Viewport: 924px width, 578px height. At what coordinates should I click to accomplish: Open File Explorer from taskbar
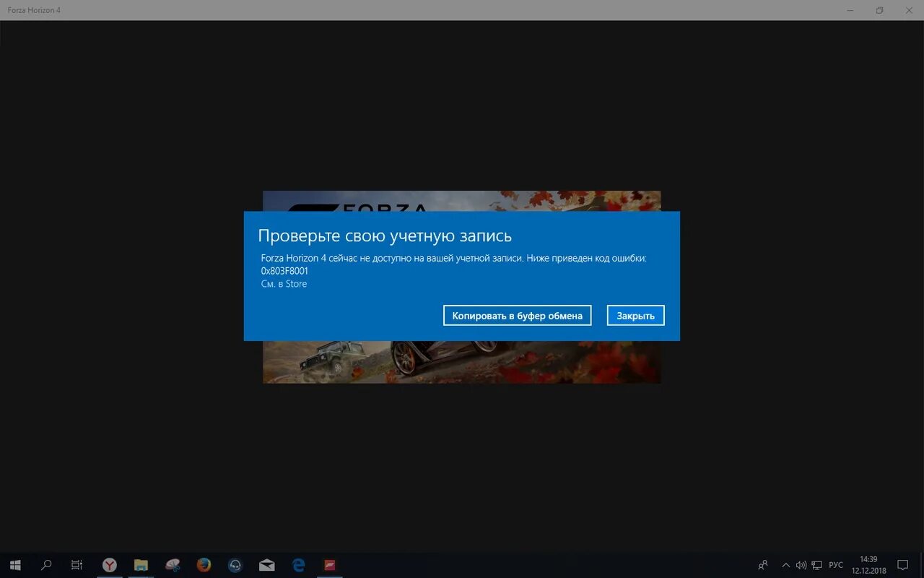[141, 565]
